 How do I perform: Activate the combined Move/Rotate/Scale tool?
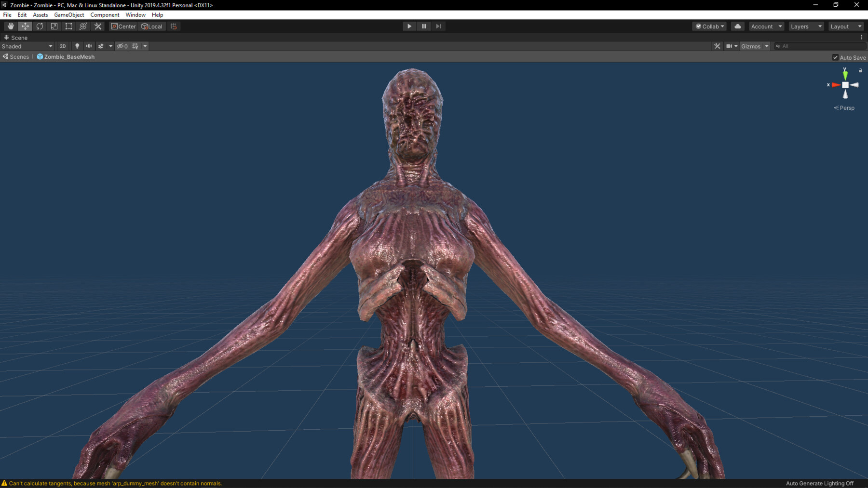click(83, 26)
